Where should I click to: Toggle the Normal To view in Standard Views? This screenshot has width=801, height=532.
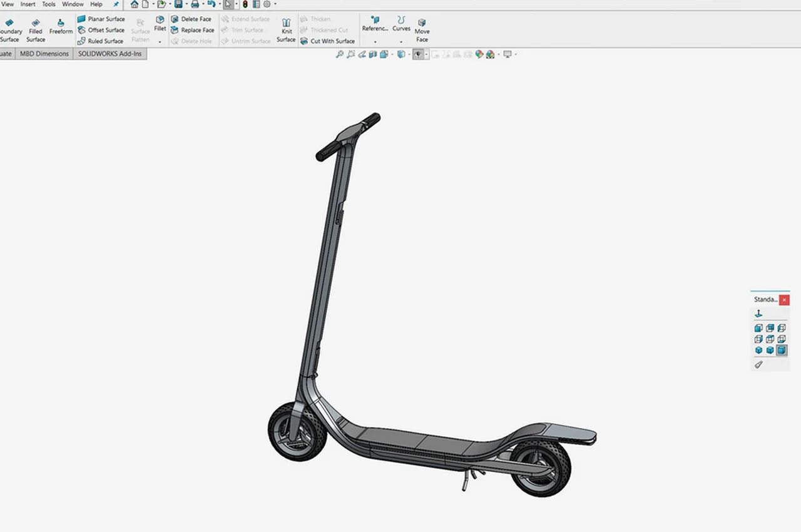758,314
